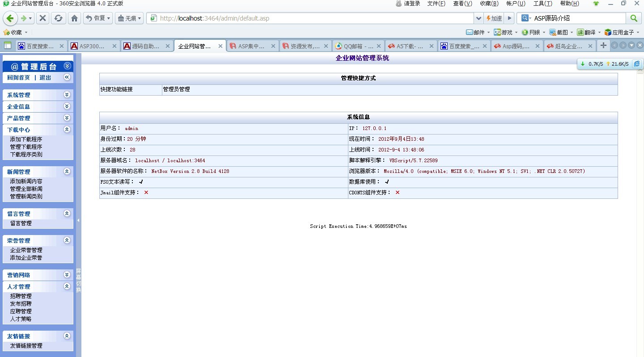This screenshot has height=357, width=644.
Task: Collapse the 荣誉管理 section
Action: point(67,240)
